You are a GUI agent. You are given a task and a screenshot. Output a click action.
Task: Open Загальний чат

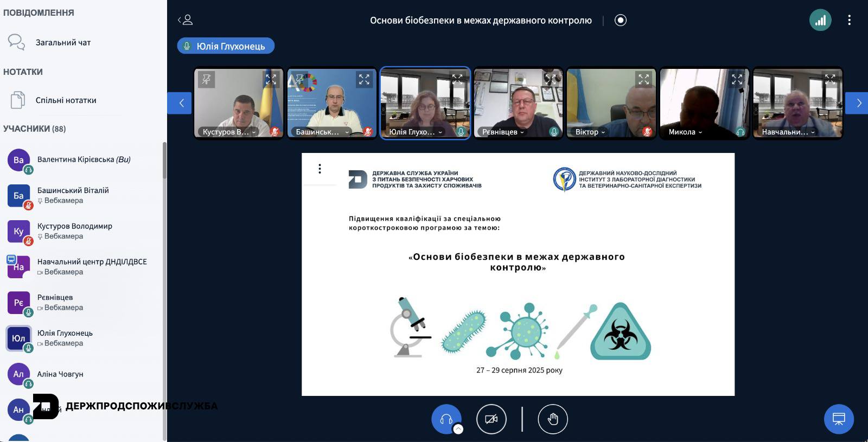pos(63,42)
